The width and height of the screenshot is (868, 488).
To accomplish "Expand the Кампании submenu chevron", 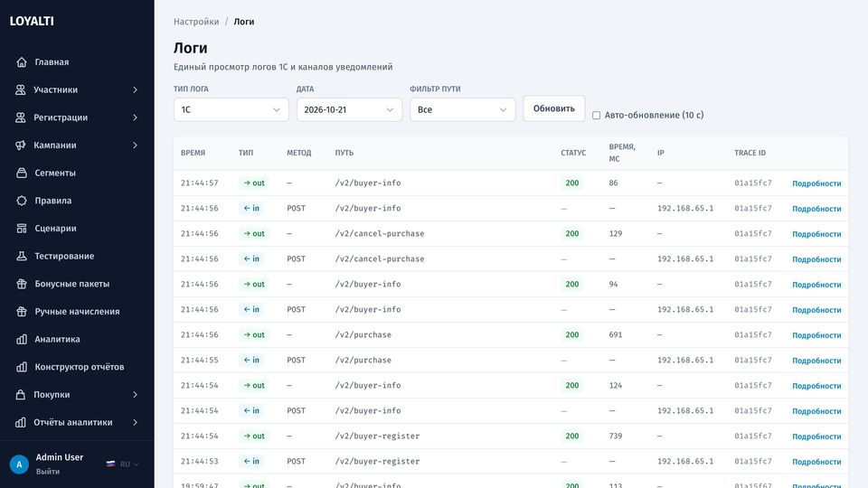I will (x=135, y=145).
